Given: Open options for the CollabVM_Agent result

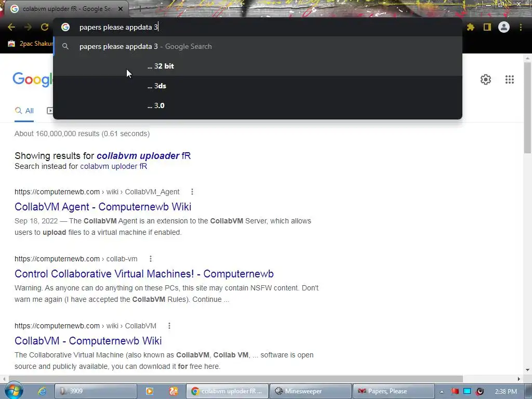Looking at the screenshot, I should pyautogui.click(x=192, y=192).
